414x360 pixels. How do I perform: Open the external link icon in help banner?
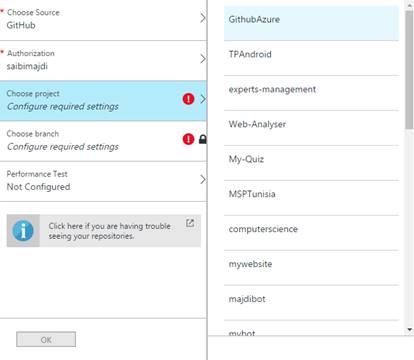(190, 223)
